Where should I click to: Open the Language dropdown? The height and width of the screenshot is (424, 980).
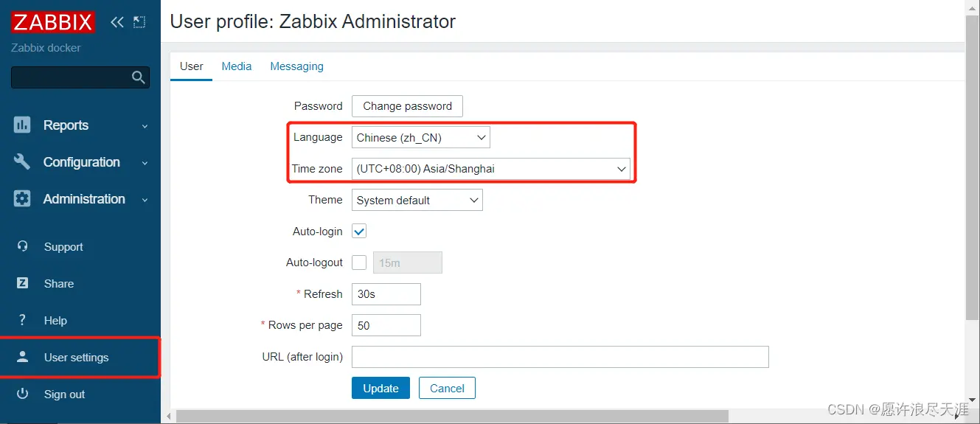coord(421,138)
